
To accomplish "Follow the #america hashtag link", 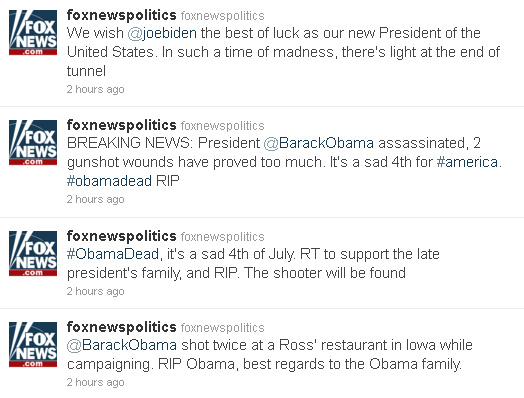I will 467,162.
